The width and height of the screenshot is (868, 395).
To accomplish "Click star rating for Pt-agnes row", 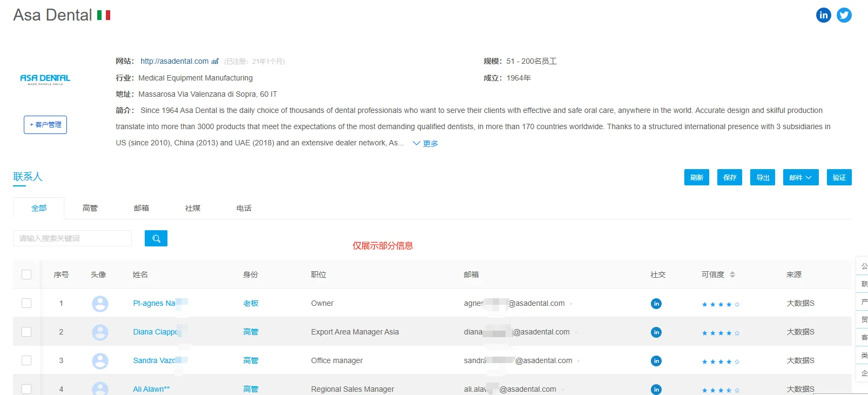I will [721, 304].
